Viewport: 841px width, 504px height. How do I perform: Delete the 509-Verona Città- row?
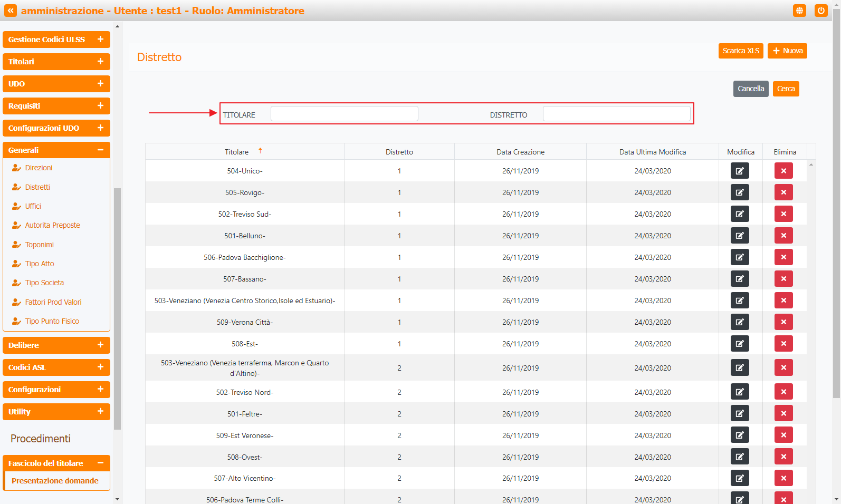[x=783, y=322]
